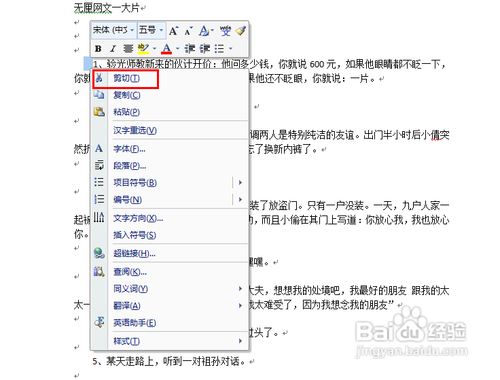Expand the 翻译 submenu arrow
The image size is (500, 380).
pyautogui.click(x=240, y=306)
